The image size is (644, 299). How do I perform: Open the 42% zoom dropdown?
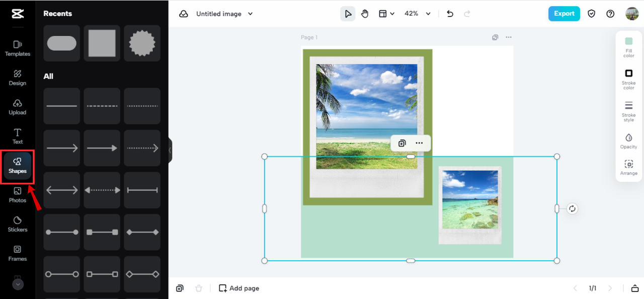tap(418, 14)
